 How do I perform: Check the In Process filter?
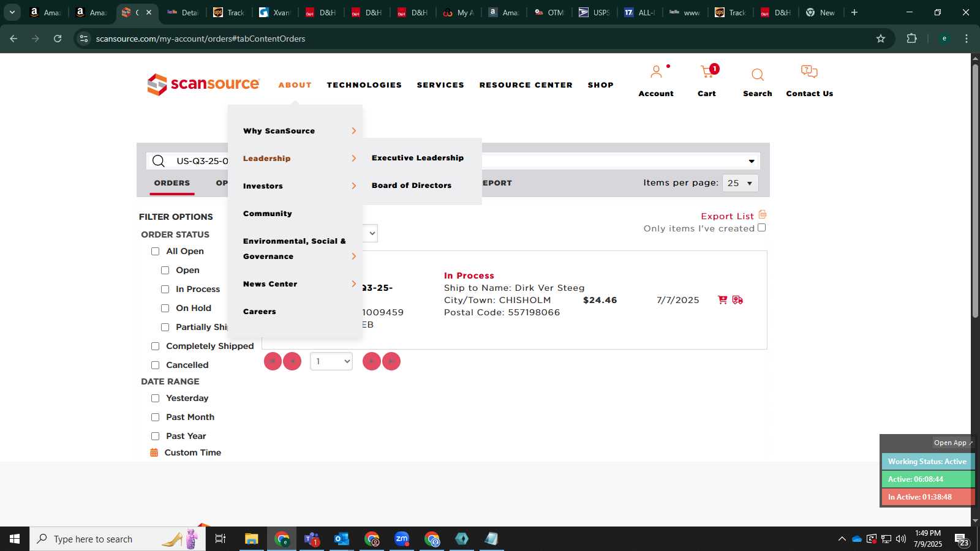pyautogui.click(x=165, y=289)
